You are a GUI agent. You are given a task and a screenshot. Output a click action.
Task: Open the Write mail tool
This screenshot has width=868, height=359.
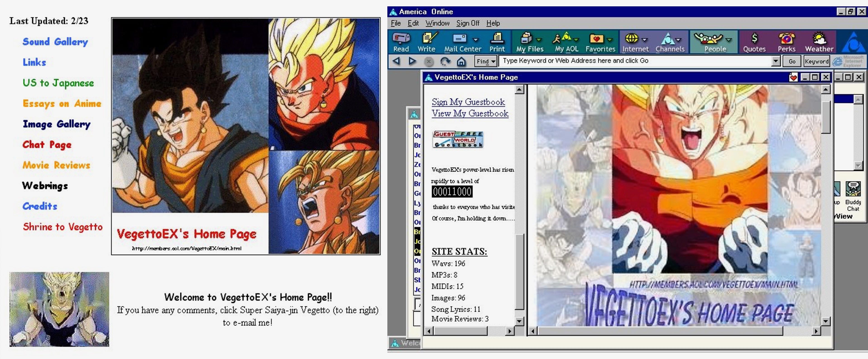(426, 42)
